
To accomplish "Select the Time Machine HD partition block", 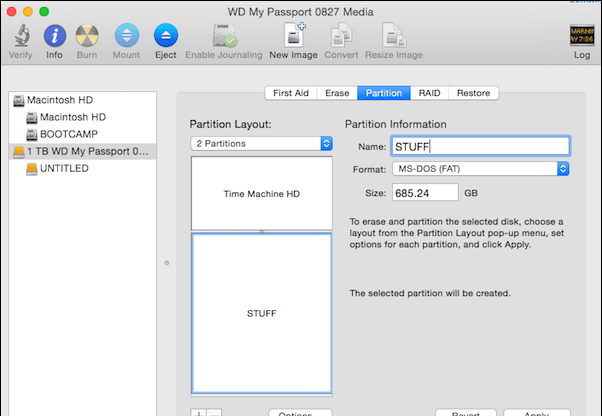I will [261, 193].
